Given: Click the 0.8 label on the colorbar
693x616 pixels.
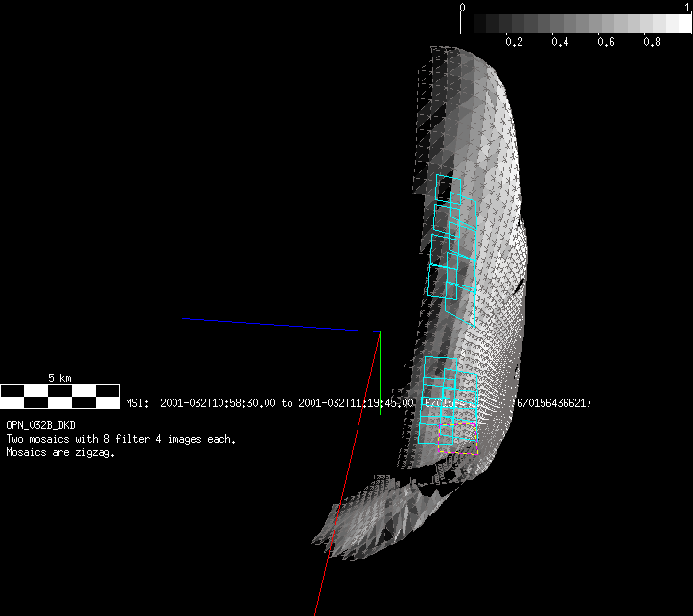Looking at the screenshot, I should click(652, 42).
